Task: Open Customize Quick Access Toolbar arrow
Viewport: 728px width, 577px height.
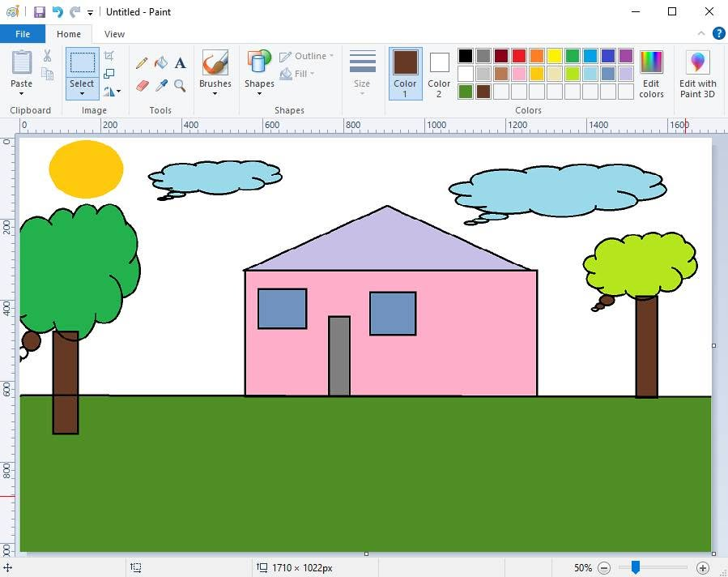Action: [90, 12]
